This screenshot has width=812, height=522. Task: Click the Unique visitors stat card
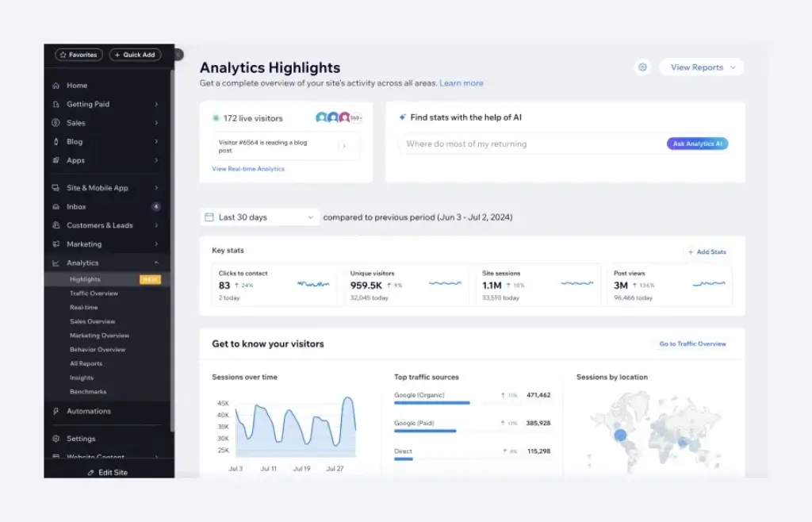[x=406, y=285]
